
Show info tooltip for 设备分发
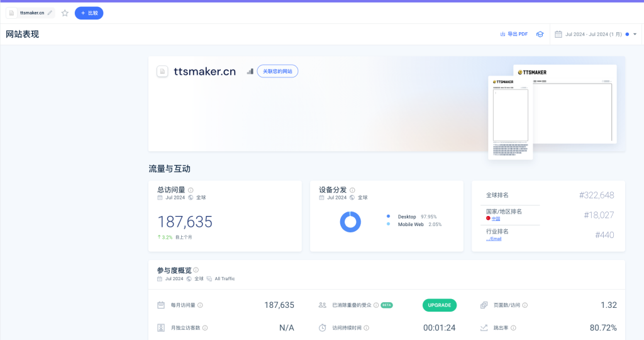[352, 190]
